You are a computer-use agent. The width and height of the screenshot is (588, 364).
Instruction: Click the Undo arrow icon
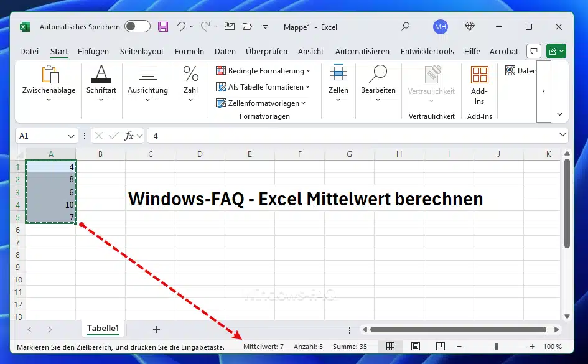coord(181,27)
